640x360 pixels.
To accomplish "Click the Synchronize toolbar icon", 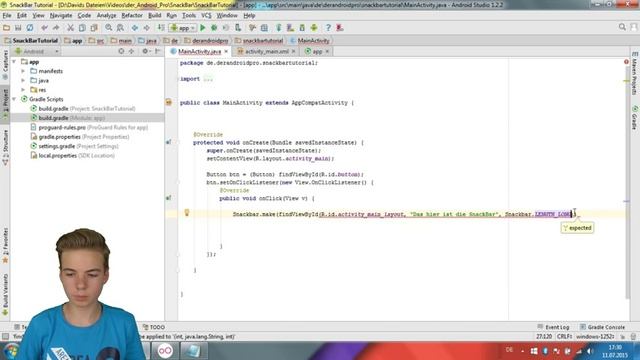I will 30,28.
